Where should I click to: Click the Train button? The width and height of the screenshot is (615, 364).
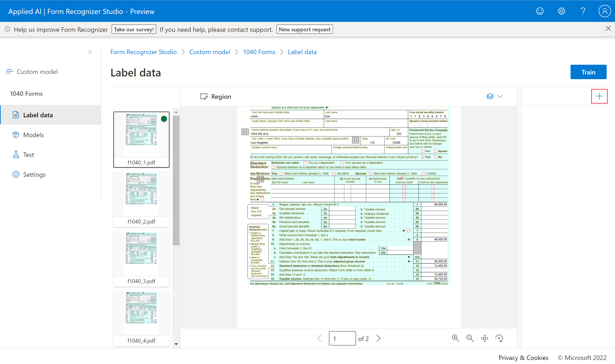pyautogui.click(x=588, y=72)
